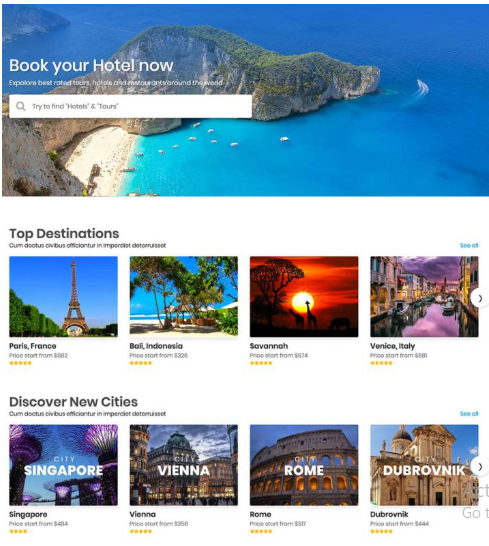Image resolution: width=489 pixels, height=546 pixels.
Task: Click the star rating under Singapore
Action: tap(18, 531)
